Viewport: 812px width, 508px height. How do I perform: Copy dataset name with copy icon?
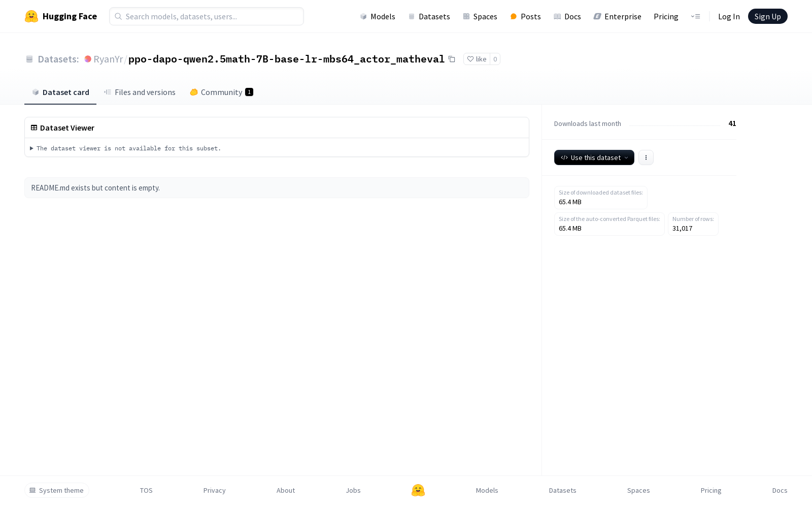[x=452, y=59]
